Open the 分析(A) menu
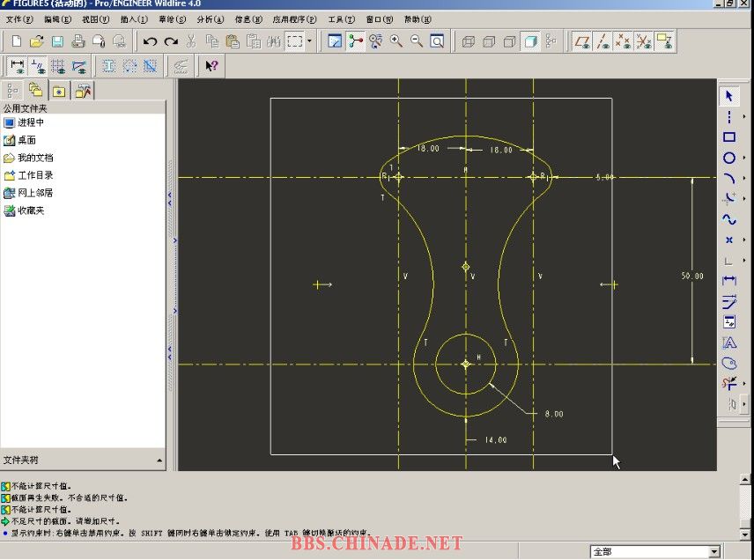This screenshot has height=560, width=754. pyautogui.click(x=211, y=19)
